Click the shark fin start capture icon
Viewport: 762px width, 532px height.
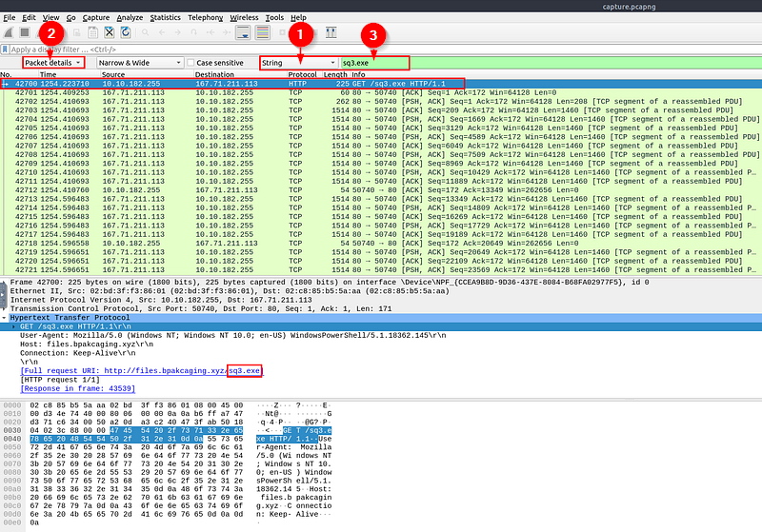(x=9, y=32)
